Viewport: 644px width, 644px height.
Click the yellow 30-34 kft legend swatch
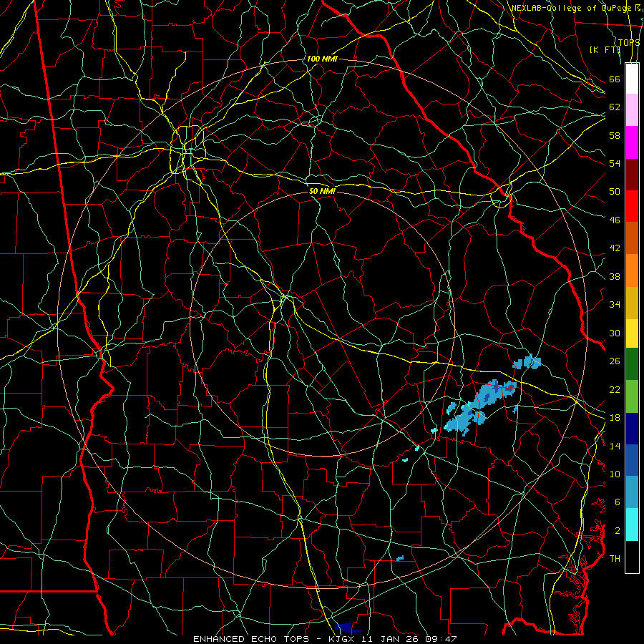632,333
